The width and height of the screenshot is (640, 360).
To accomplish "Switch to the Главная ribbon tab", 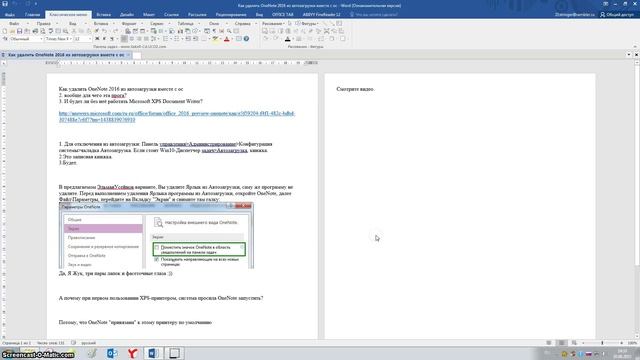I will point(32,14).
